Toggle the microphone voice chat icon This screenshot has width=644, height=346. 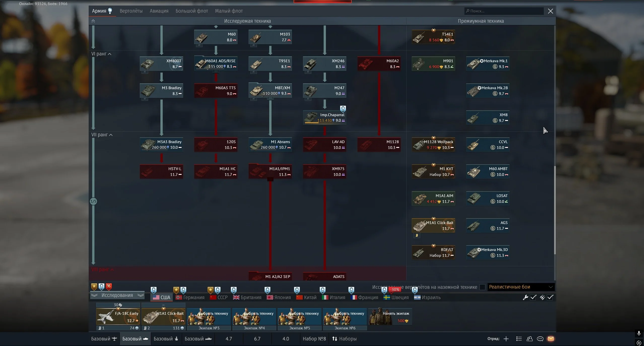(639, 333)
